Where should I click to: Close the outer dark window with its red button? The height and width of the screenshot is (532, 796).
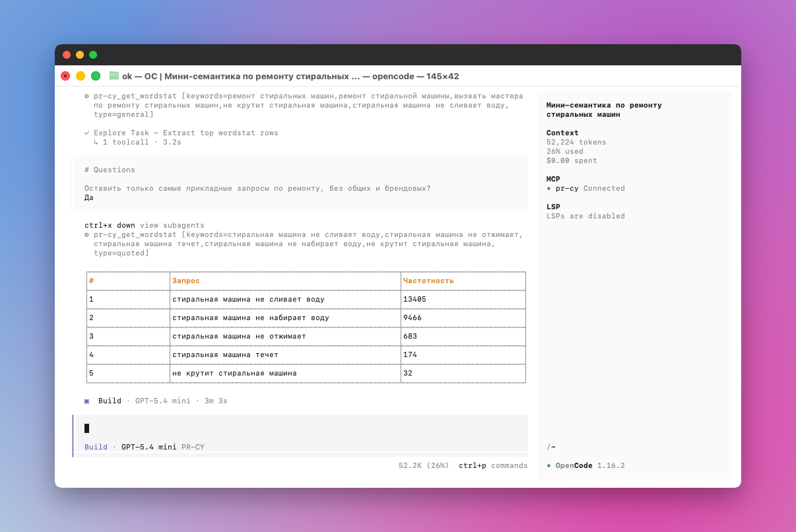click(67, 55)
